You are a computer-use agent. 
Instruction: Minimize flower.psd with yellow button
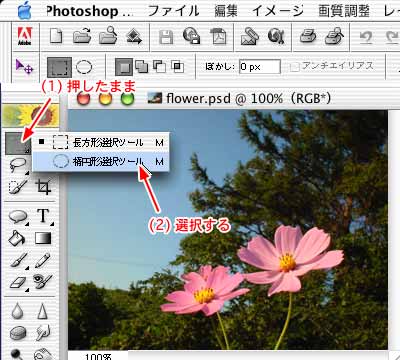tap(105, 98)
